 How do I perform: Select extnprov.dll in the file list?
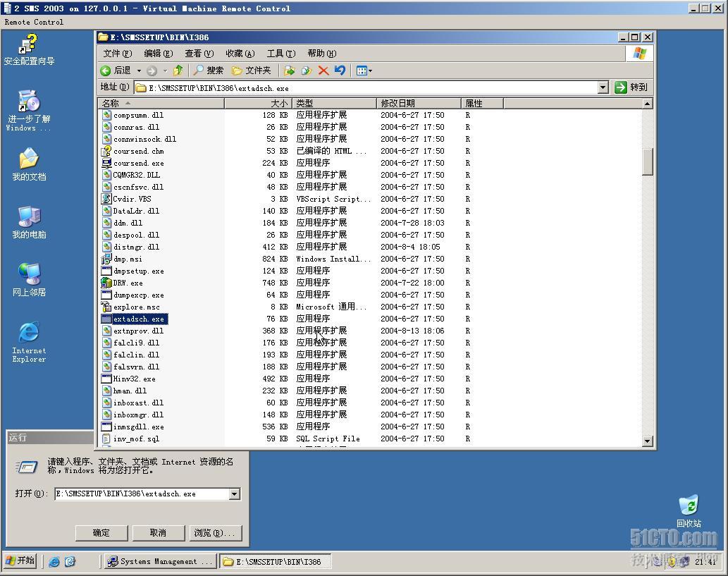[x=138, y=331]
